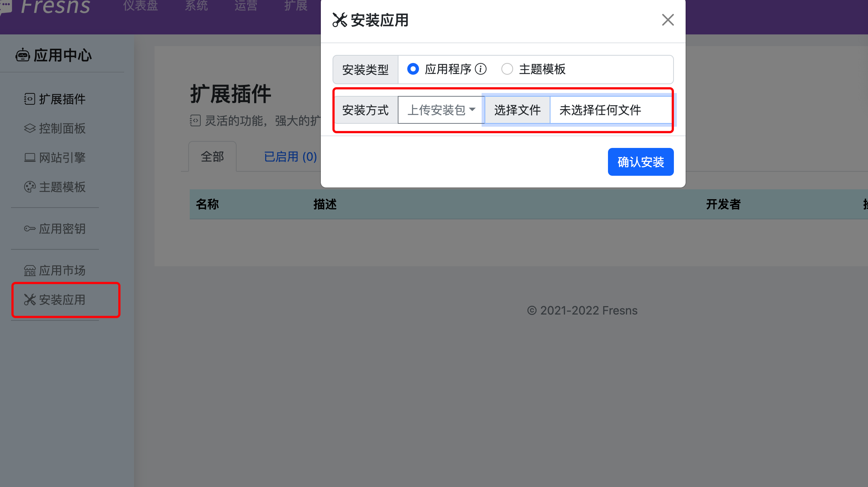Image resolution: width=868 pixels, height=487 pixels.
Task: Click the 开发者 column header
Action: pos(723,204)
